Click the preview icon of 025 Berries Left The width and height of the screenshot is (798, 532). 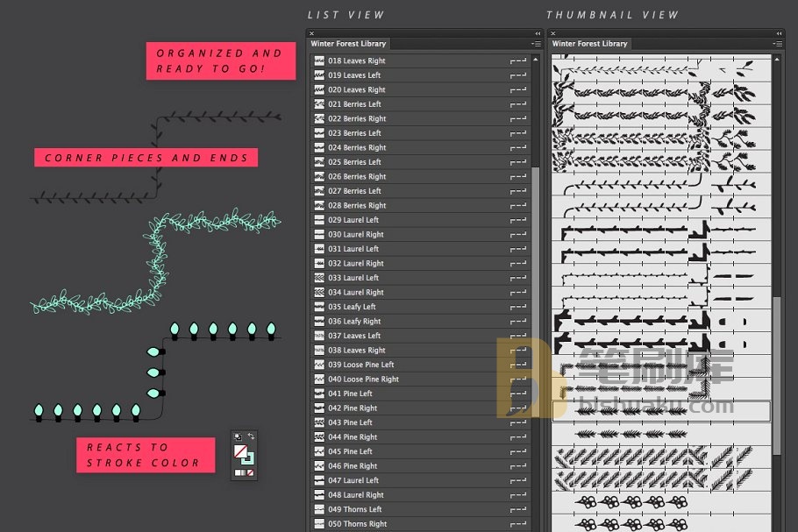click(x=319, y=162)
